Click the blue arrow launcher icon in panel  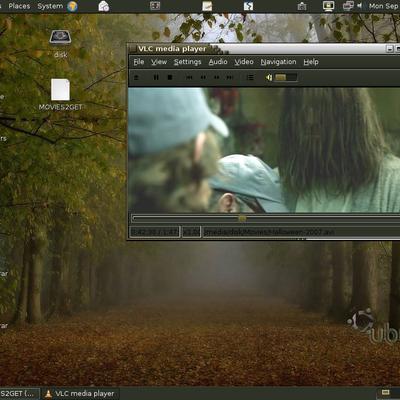point(248,6)
